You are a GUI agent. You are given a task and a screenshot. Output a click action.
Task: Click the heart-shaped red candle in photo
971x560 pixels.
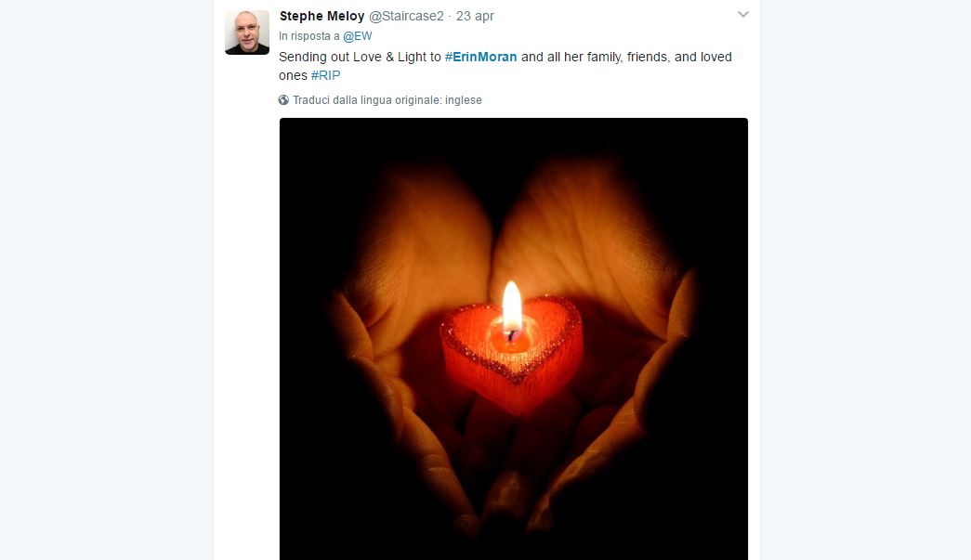click(x=511, y=353)
